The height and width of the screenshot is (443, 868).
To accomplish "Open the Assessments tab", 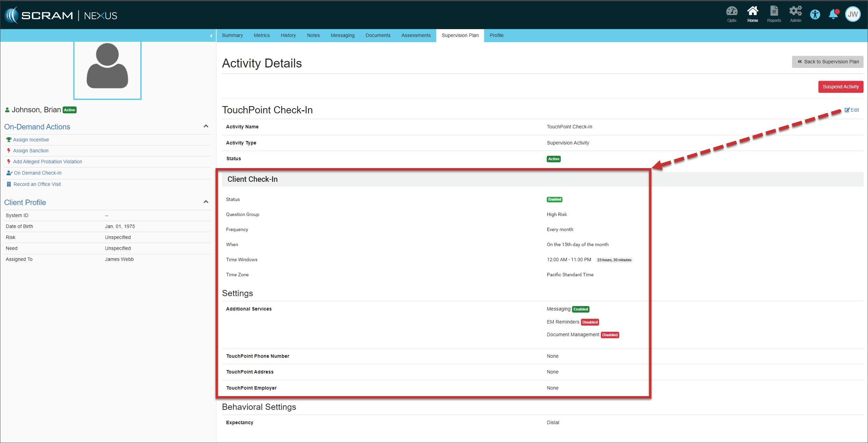I will click(416, 35).
